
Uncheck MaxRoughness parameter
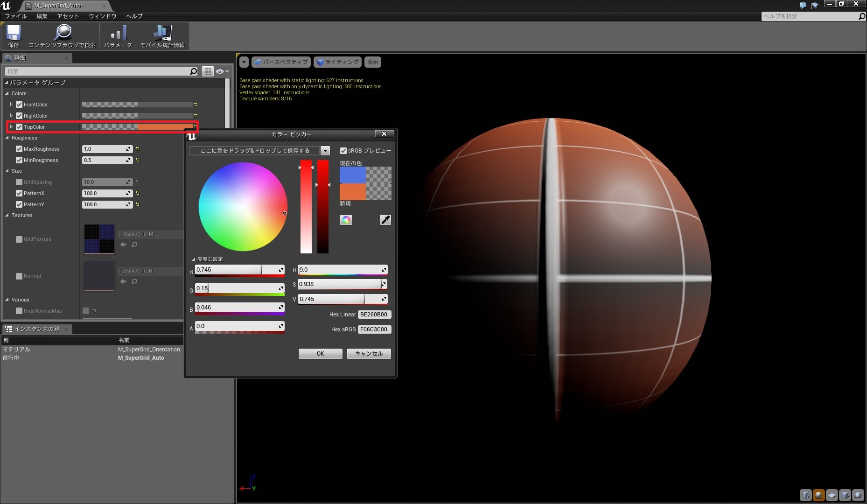(19, 149)
